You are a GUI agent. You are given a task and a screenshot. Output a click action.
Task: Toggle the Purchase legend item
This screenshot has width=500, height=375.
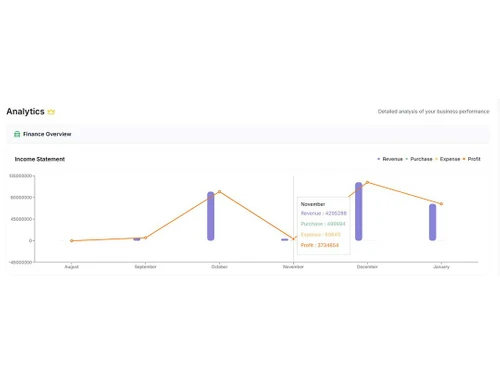pos(419,159)
